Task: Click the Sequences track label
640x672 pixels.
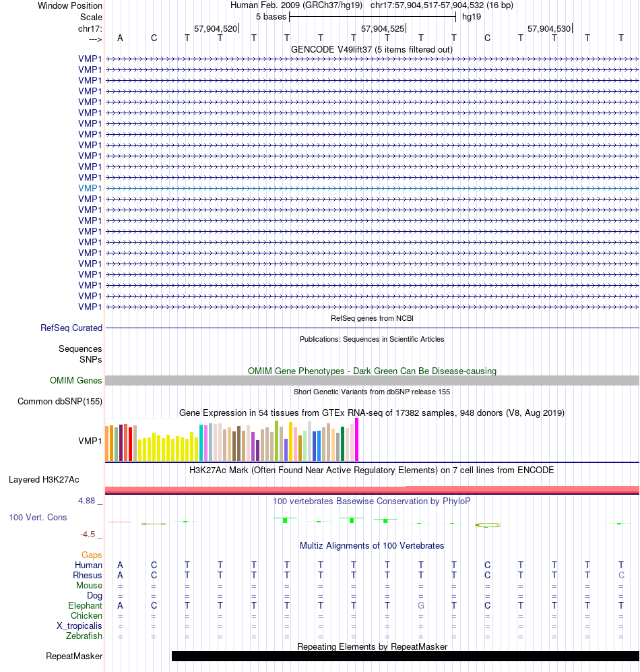Action: click(x=80, y=349)
